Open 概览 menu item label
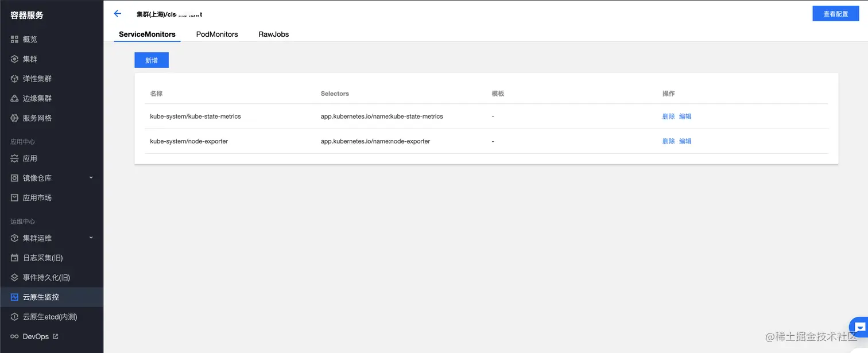This screenshot has width=868, height=353. 30,40
